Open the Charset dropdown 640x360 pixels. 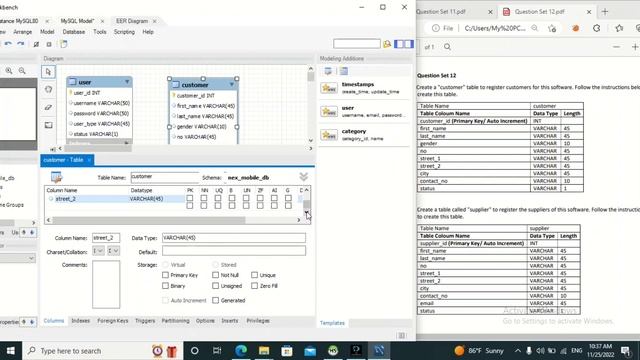pyautogui.click(x=98, y=251)
